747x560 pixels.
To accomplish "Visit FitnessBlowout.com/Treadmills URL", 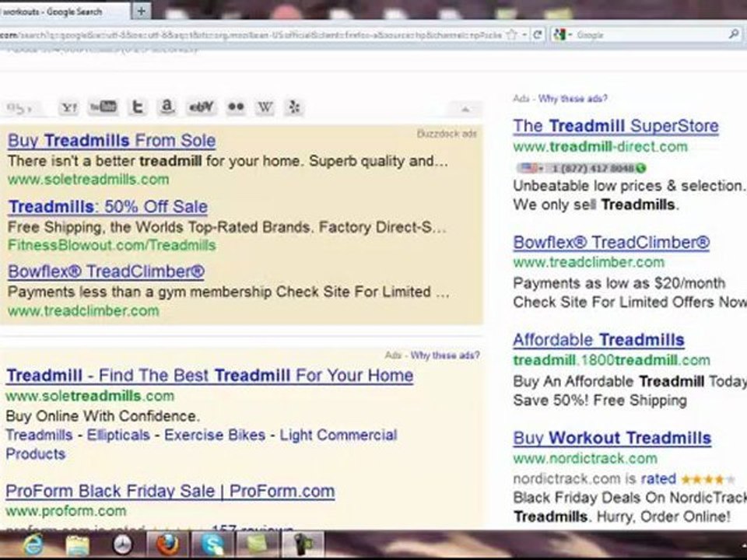I will 112,245.
